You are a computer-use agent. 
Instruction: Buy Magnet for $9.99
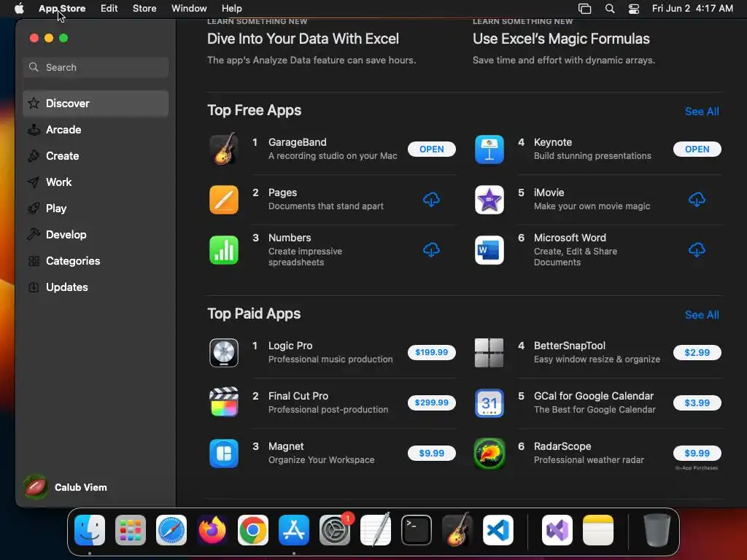pyautogui.click(x=431, y=453)
